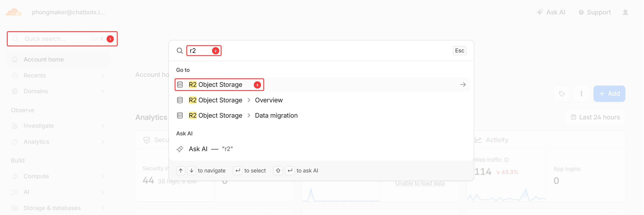Click the Cloudflare cloud logo
This screenshot has width=644, height=215.
[13, 12]
